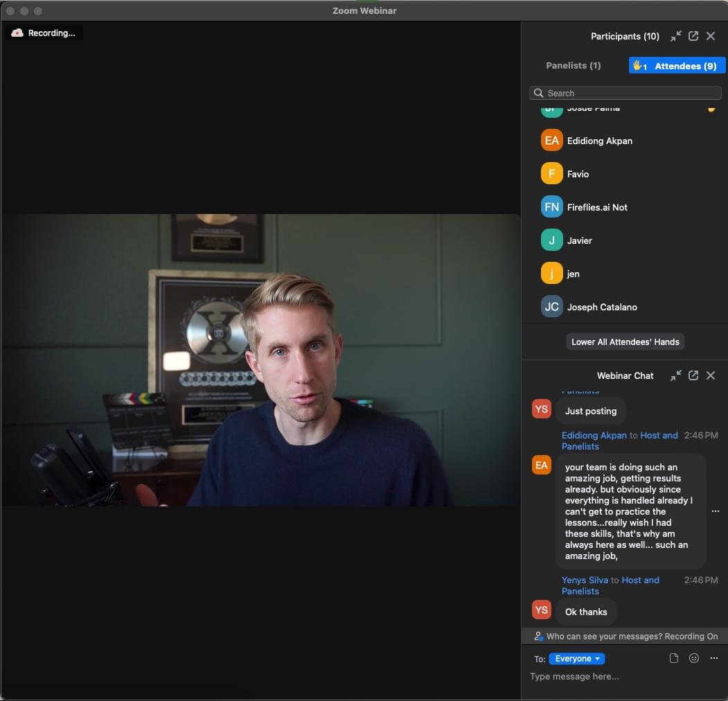Screen dimensions: 728x701
Task: Select attendee Joseph Catalano in list
Action: [601, 307]
